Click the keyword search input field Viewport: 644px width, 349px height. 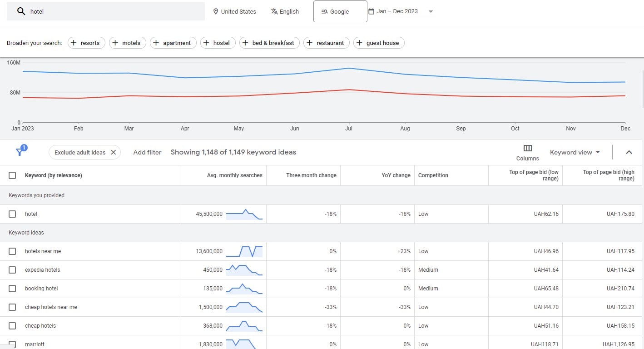click(x=105, y=11)
